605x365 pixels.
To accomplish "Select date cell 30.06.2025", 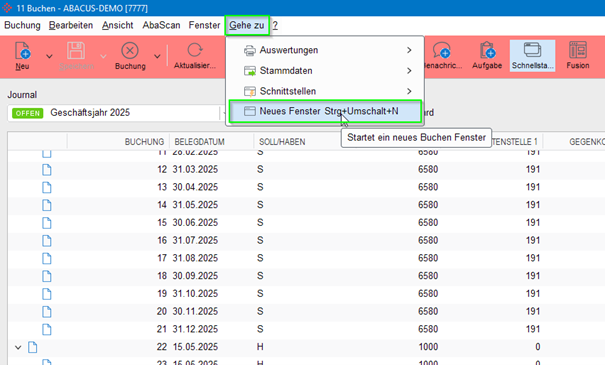I will click(x=195, y=223).
